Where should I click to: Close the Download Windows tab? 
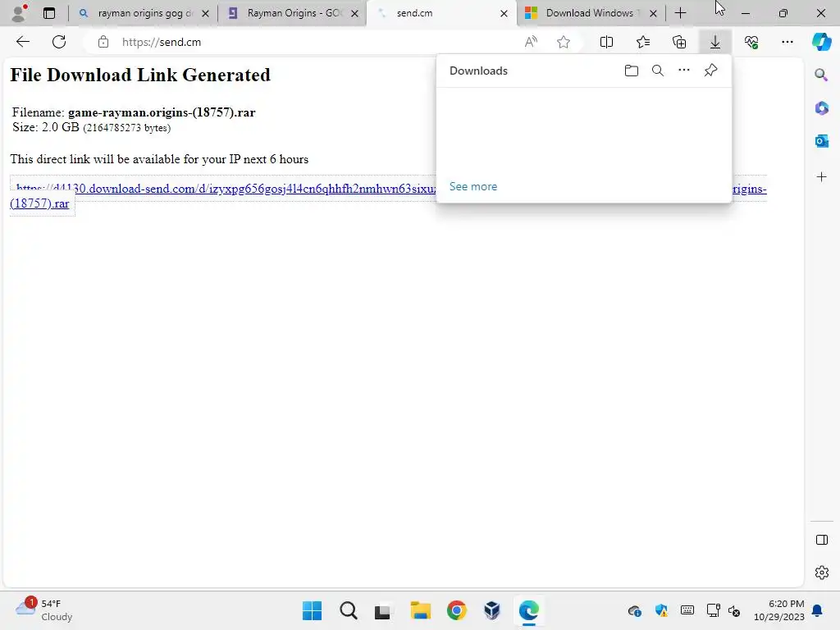coord(653,13)
